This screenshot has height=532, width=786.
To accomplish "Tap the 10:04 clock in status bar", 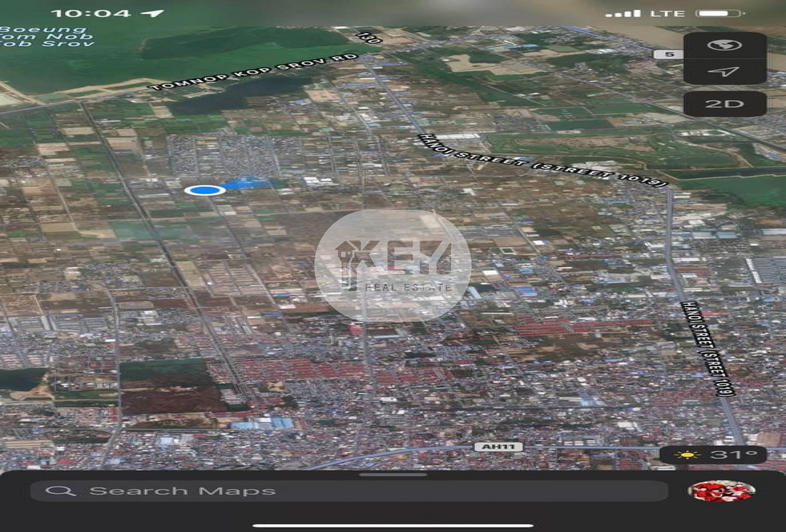I will [x=91, y=13].
